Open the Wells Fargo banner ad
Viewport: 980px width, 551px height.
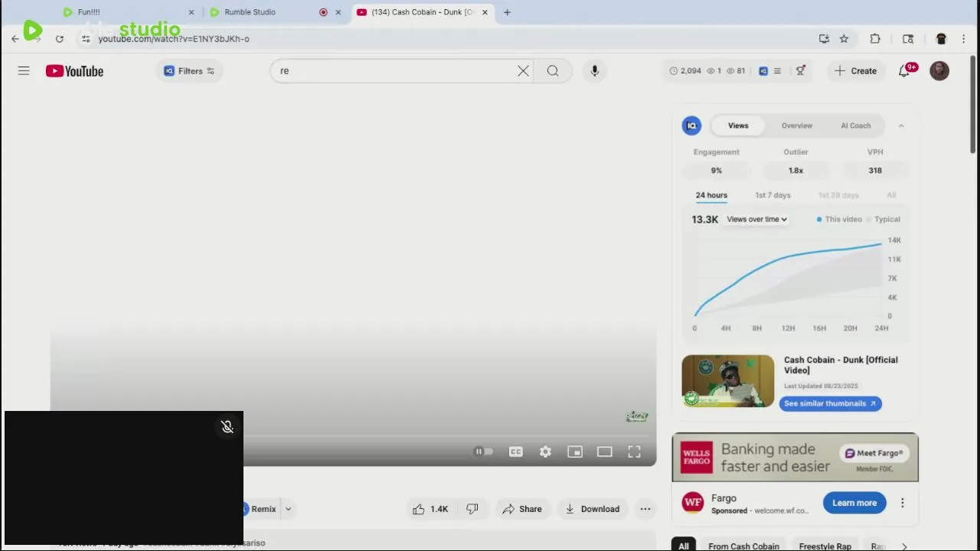[795, 458]
